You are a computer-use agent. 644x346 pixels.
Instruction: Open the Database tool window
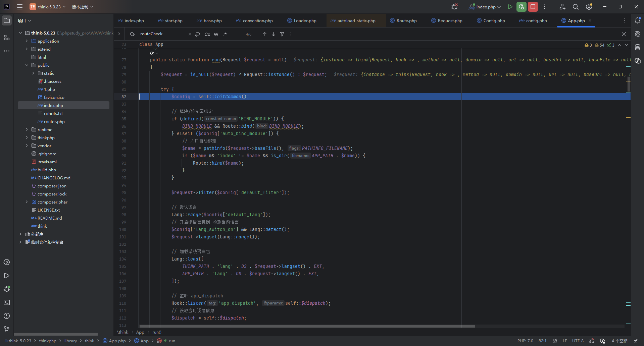[x=638, y=47]
